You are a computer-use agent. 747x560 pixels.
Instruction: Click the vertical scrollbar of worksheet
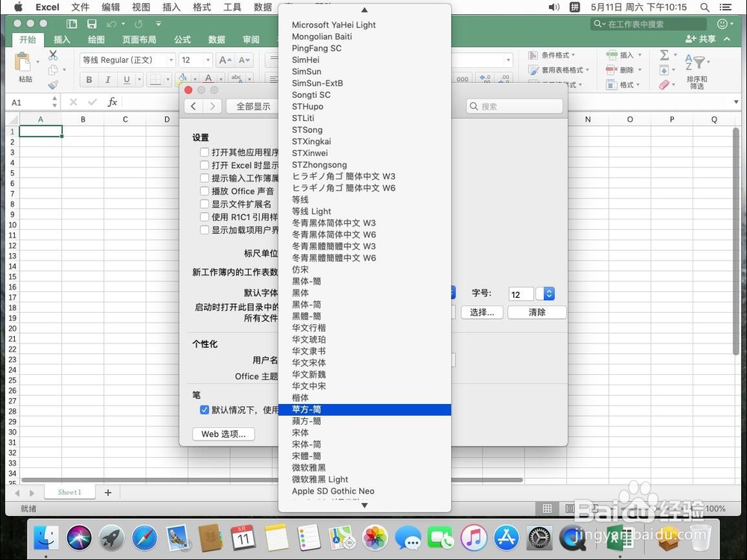736,241
